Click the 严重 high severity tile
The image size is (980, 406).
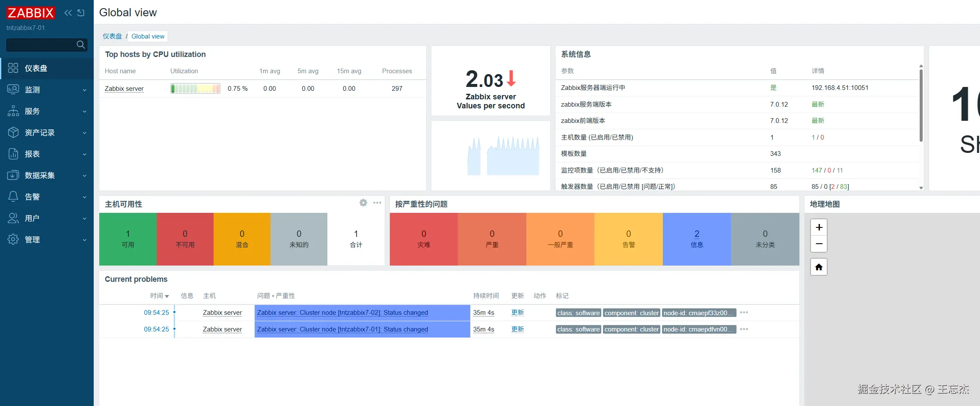(492, 239)
